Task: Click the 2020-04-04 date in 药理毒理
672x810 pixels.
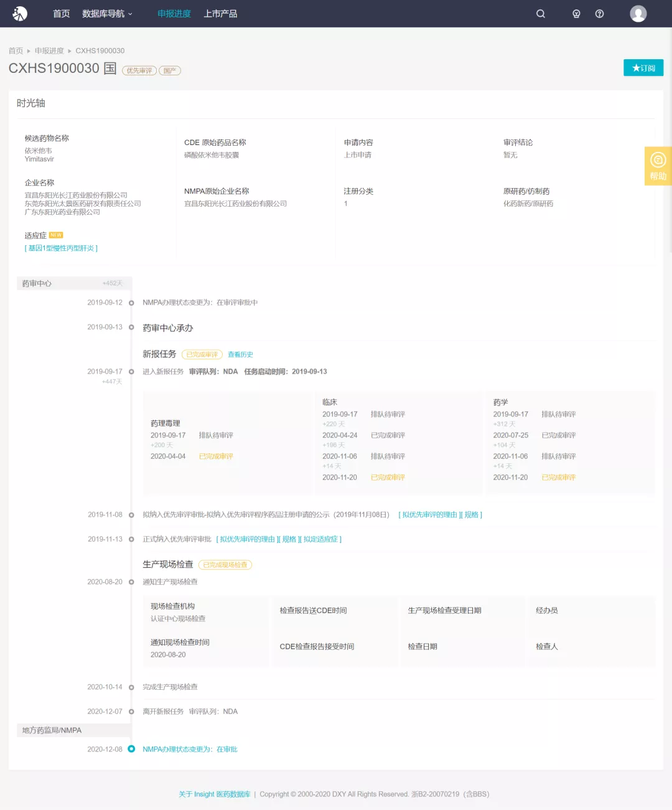Action: click(168, 456)
